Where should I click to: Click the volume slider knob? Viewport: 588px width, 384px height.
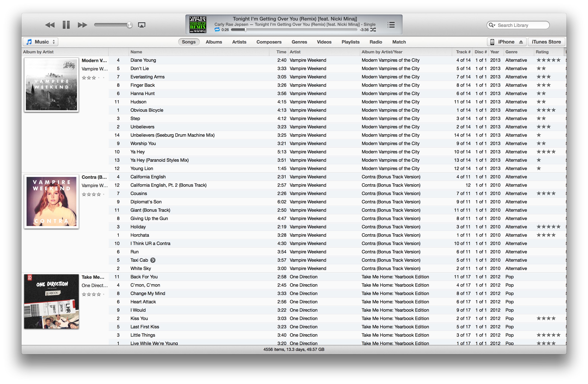[x=129, y=25]
